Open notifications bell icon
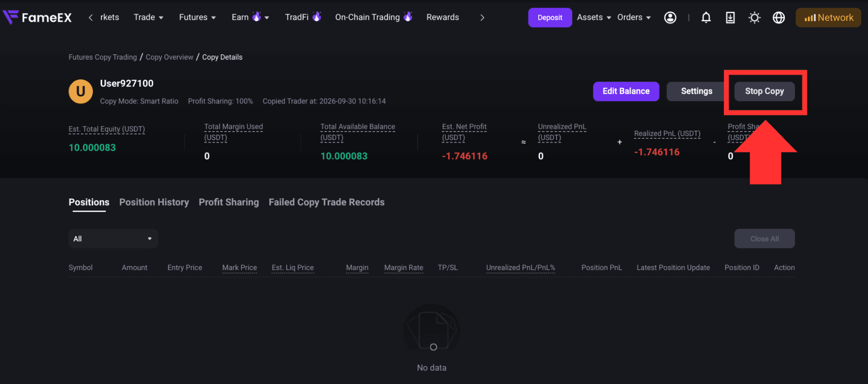The image size is (868, 384). [x=706, y=17]
